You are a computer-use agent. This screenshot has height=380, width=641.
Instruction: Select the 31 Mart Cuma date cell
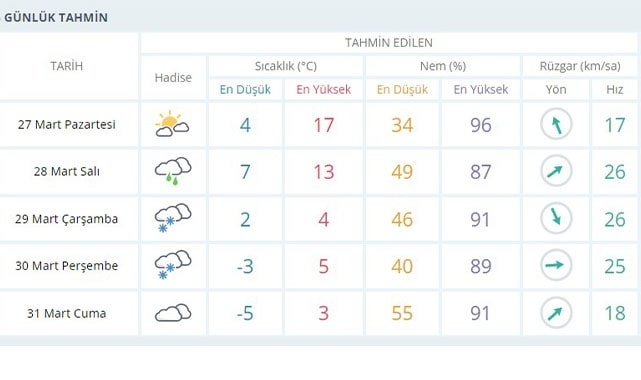[x=67, y=313]
